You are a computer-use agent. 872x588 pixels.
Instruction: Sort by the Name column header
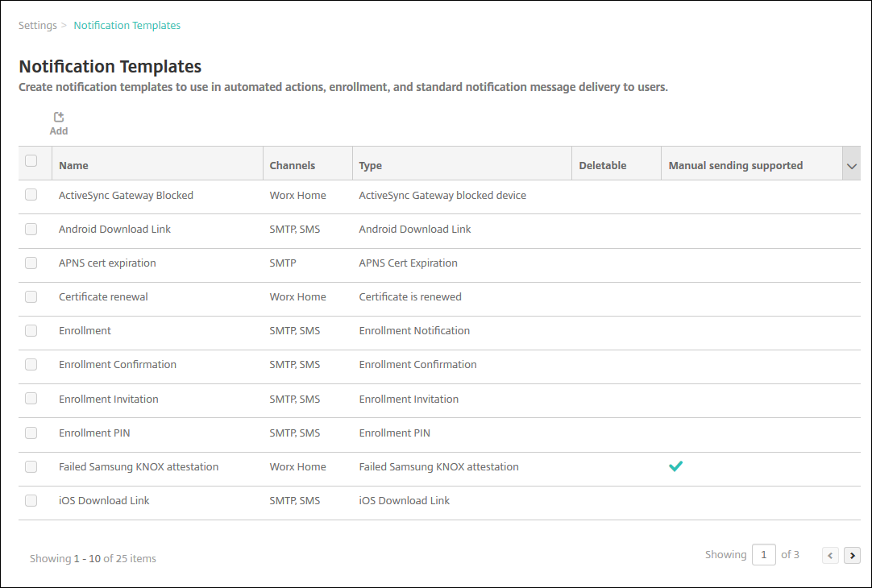[x=73, y=165]
